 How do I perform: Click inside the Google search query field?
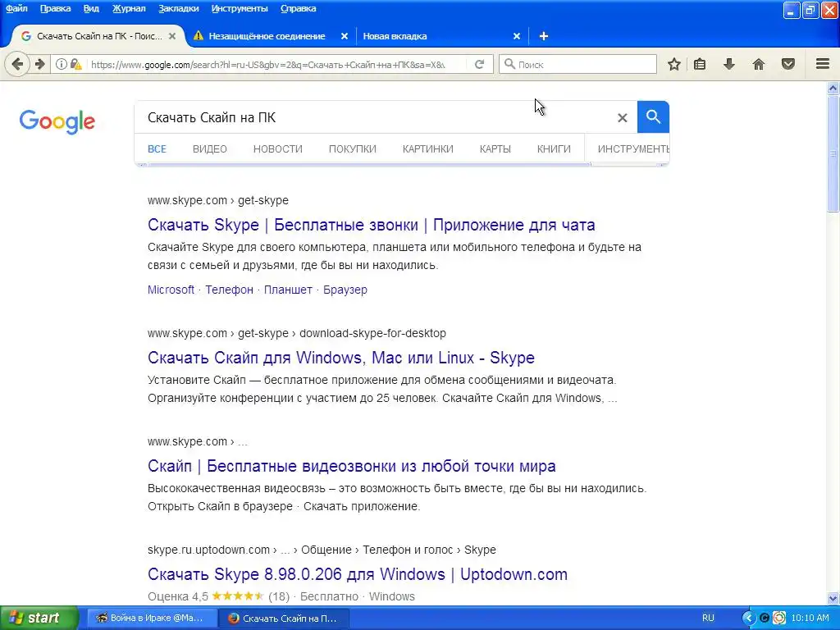pos(375,117)
